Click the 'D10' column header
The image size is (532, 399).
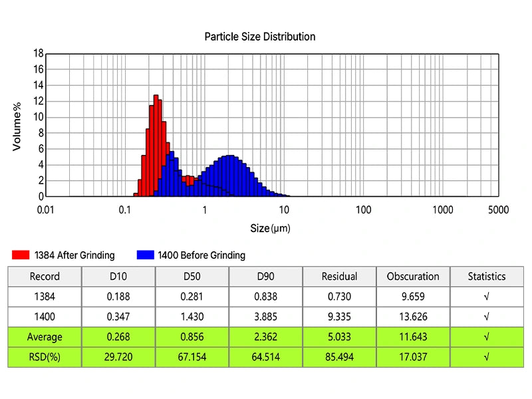[118, 277]
